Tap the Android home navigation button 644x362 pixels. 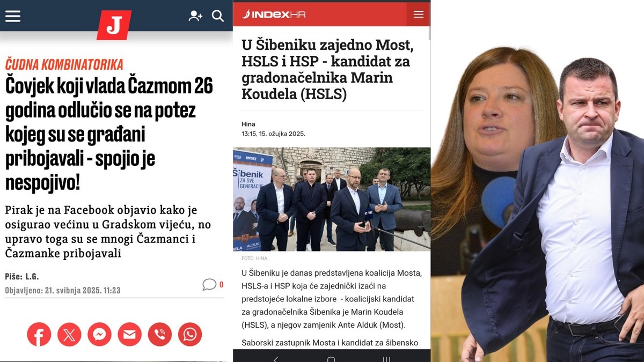(x=331, y=358)
